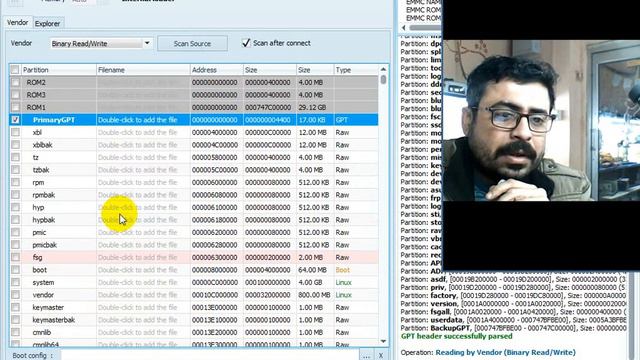Check the boot partition checkbox
The height and width of the screenshot is (360, 640).
tap(15, 270)
